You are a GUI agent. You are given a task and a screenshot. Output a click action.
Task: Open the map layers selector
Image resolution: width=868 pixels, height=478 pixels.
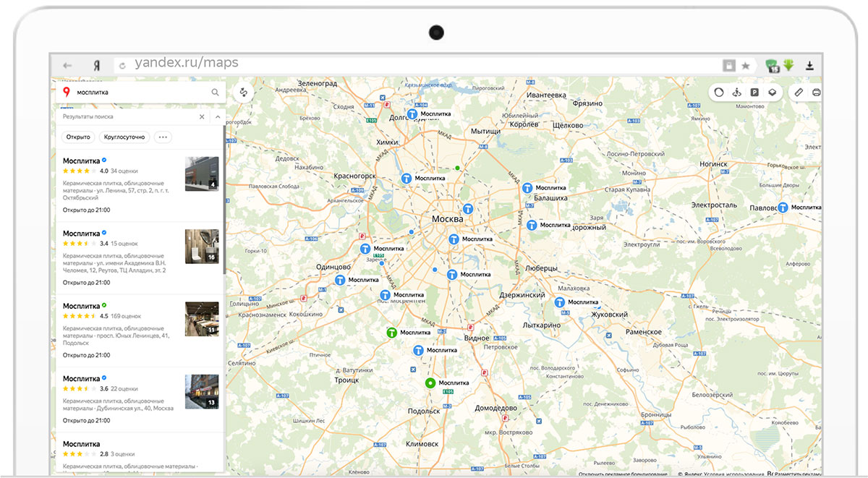click(773, 93)
